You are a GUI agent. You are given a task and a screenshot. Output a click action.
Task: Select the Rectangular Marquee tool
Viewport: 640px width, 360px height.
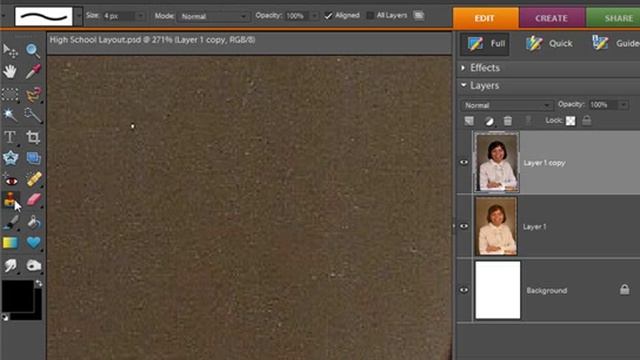point(10,94)
